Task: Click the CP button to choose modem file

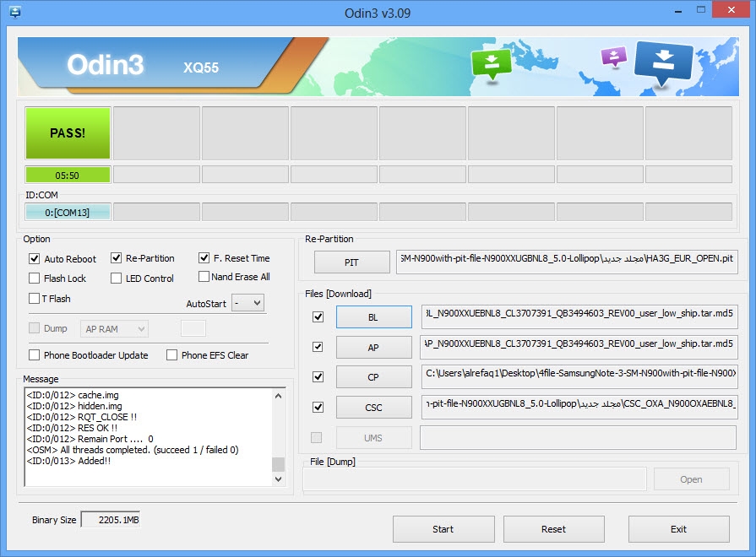Action: click(x=373, y=377)
